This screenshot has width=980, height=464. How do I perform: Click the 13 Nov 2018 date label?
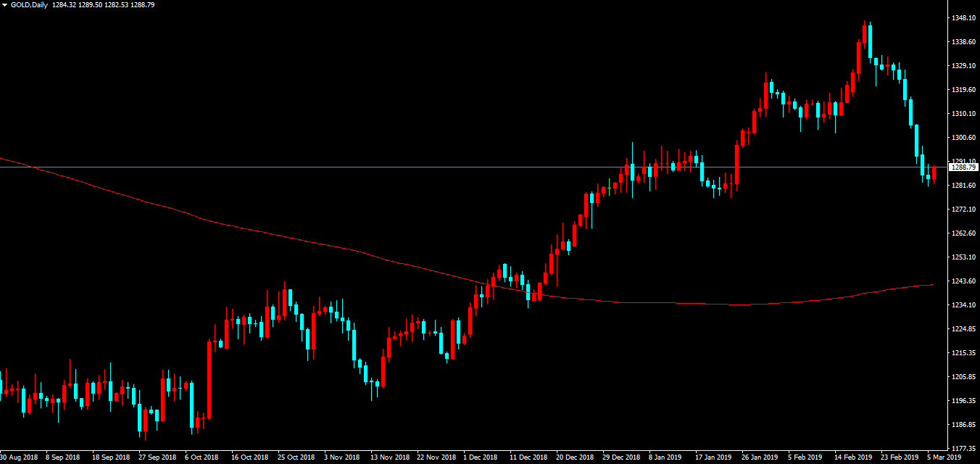(390, 457)
